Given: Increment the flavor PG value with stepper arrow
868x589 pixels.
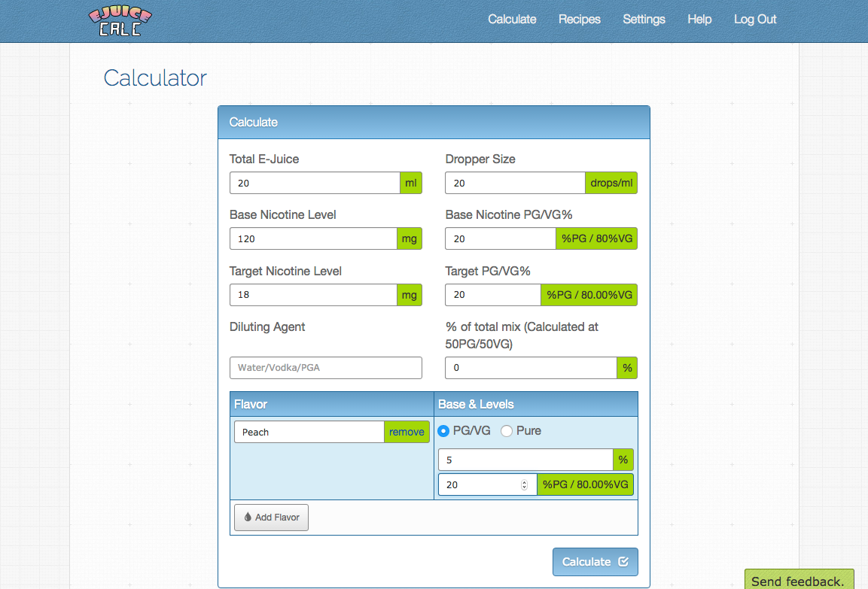Looking at the screenshot, I should click(524, 481).
